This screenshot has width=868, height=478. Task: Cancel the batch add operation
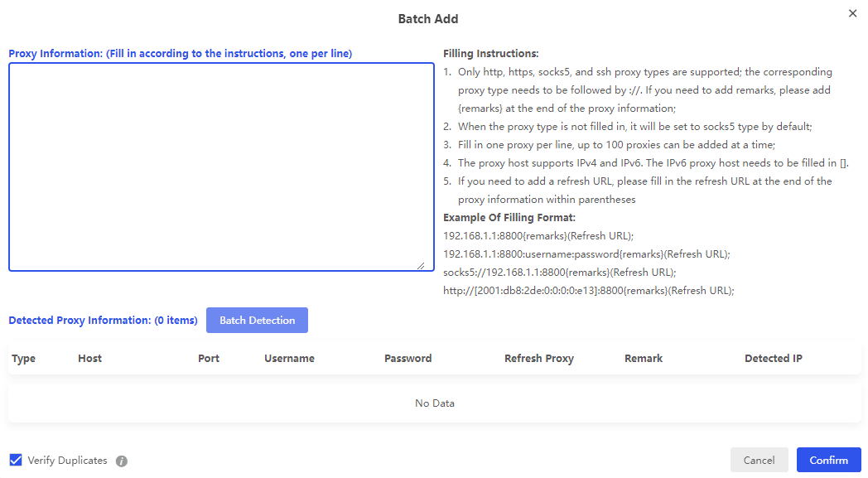(759, 461)
